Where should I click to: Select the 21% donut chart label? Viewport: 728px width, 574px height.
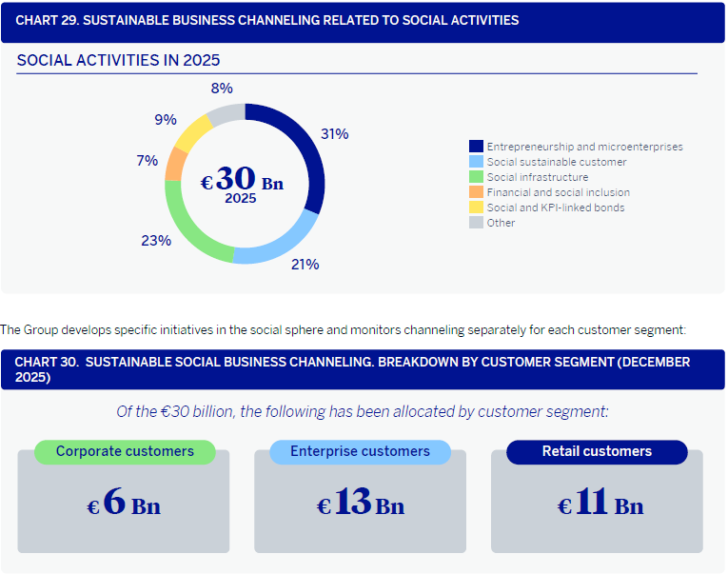305,265
